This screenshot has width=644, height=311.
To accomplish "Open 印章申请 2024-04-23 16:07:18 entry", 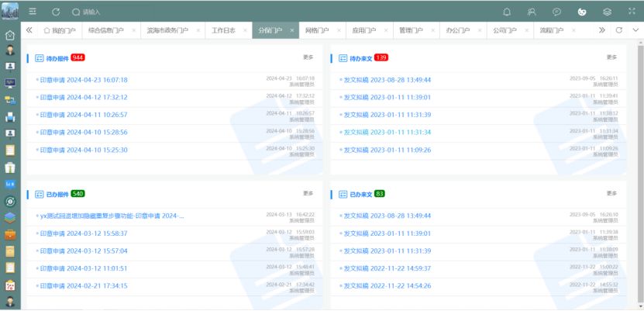I will click(x=84, y=80).
